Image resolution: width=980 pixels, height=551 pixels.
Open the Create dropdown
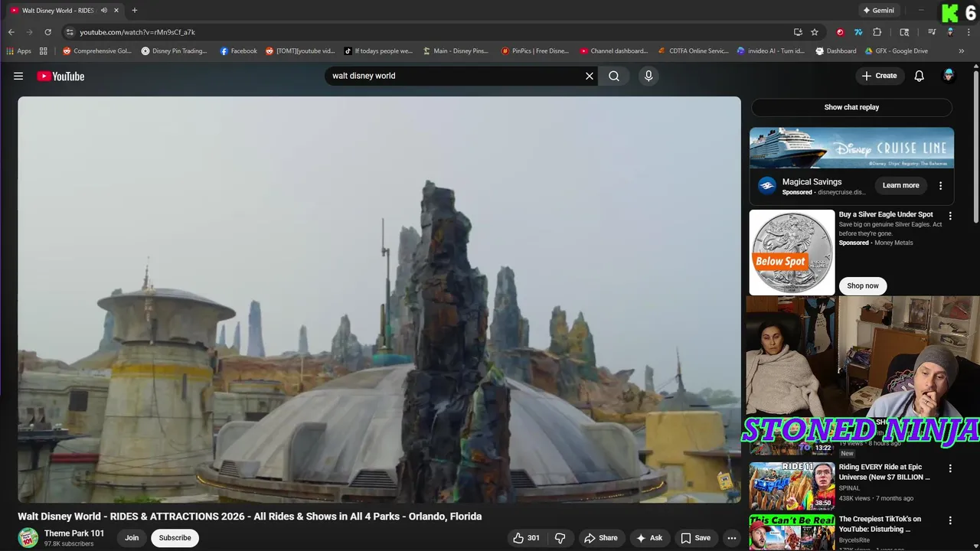(x=879, y=76)
